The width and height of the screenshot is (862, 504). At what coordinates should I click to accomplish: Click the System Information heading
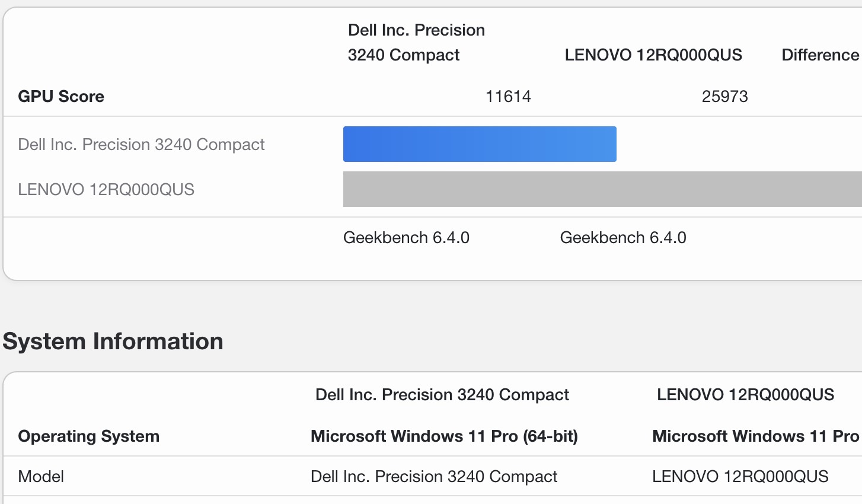point(113,342)
